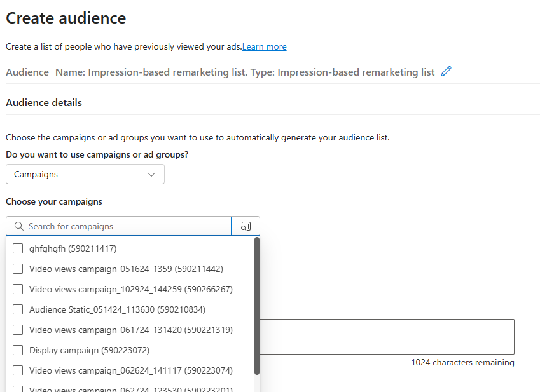The image size is (540, 392).
Task: Open the 'campaigns or ad groups' Campaigns selector
Action: [x=85, y=174]
